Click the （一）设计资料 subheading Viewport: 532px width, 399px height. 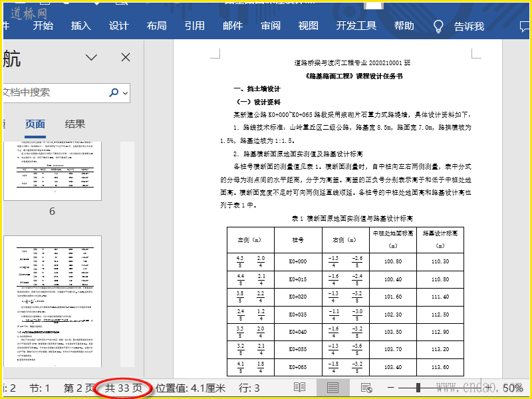pos(257,102)
